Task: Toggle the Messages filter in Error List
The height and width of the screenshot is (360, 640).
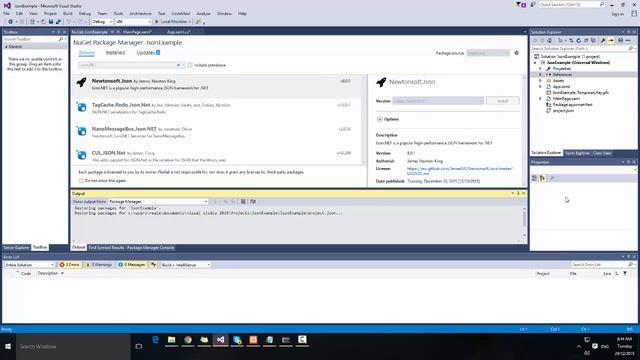Action: tap(131, 265)
